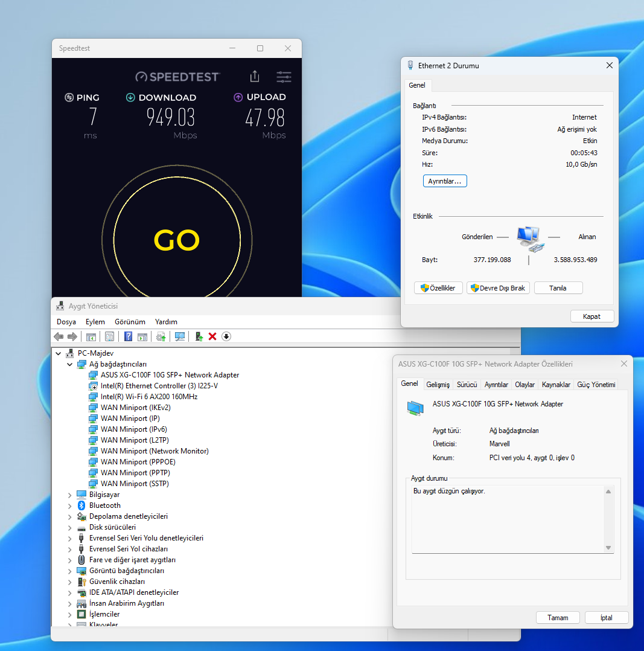Open the Properties sheet toolbar icon
The height and width of the screenshot is (651, 644).
click(x=110, y=337)
